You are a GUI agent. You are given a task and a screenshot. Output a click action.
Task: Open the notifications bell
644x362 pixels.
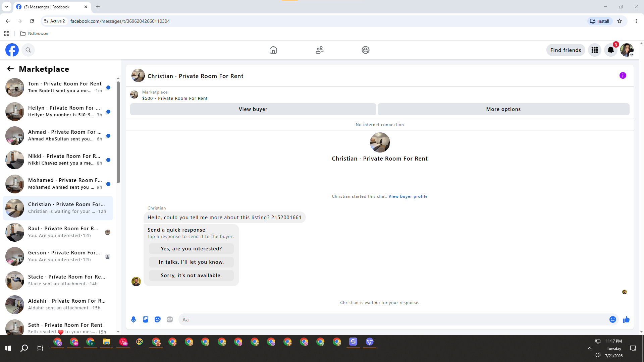click(x=611, y=50)
